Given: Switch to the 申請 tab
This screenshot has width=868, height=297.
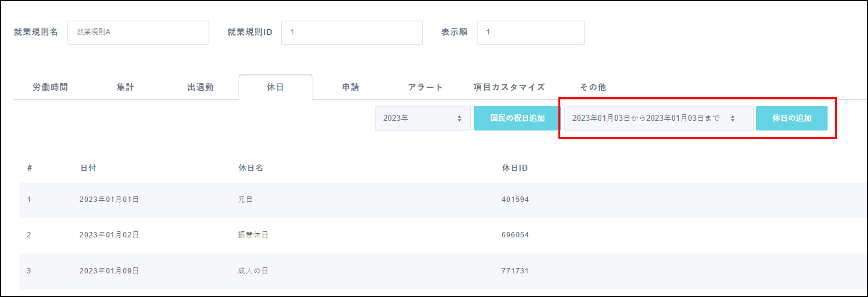Looking at the screenshot, I should 351,87.
